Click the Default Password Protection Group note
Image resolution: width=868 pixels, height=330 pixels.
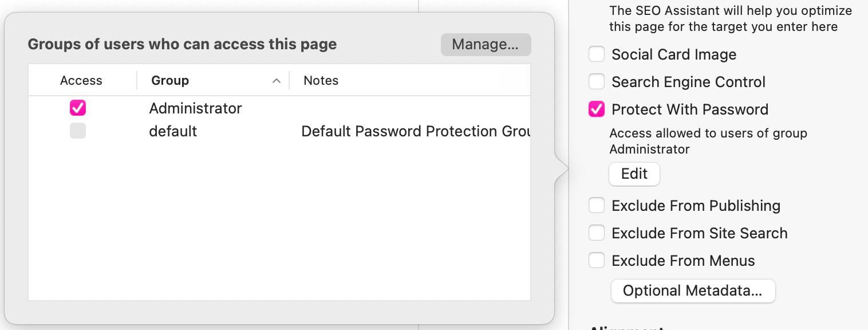pyautogui.click(x=415, y=131)
